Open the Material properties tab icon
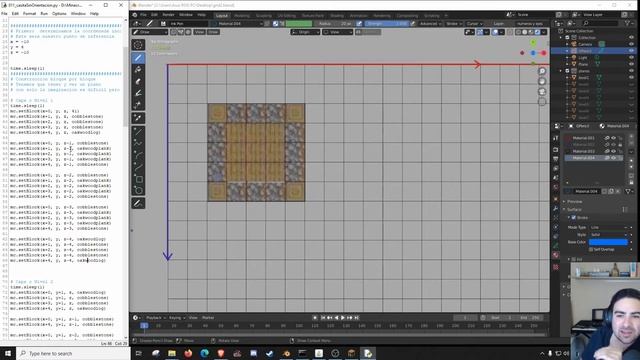The width and height of the screenshot is (640, 360). 556,255
